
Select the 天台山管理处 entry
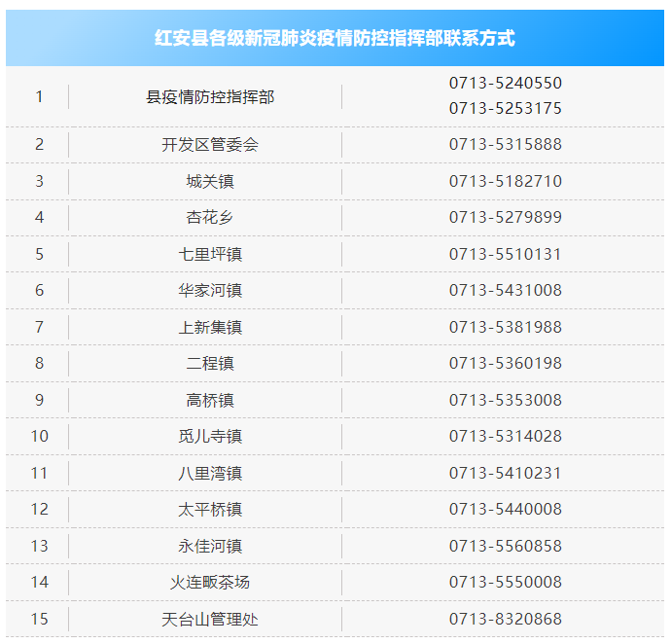210,620
